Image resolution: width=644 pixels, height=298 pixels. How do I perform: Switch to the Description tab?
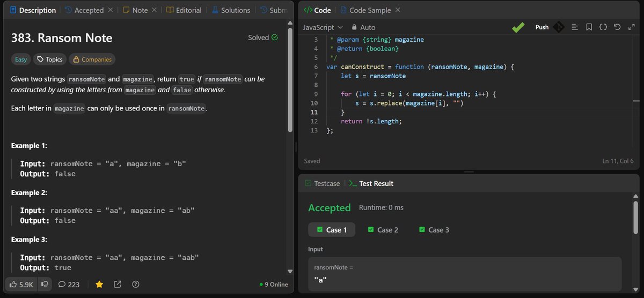[33, 10]
